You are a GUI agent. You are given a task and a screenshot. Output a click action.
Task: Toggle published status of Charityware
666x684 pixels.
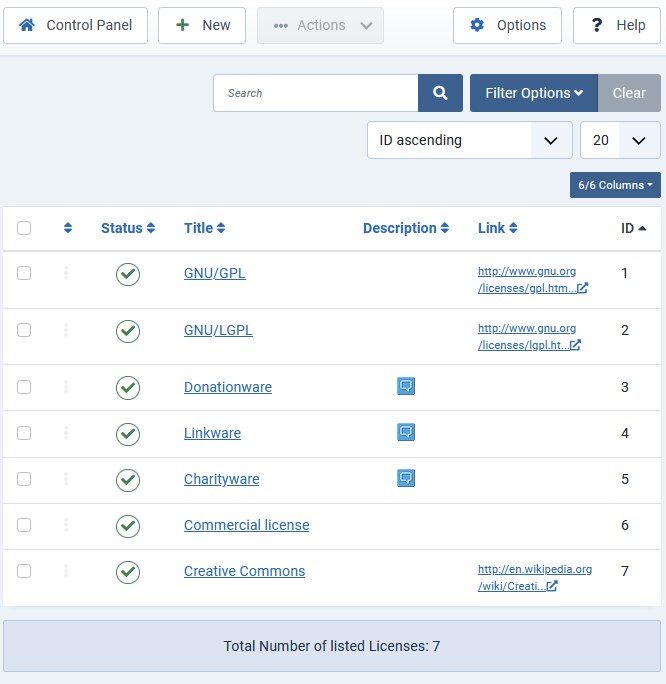click(128, 480)
